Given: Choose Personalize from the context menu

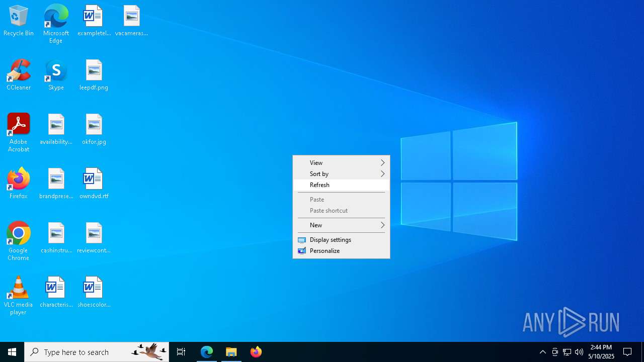Looking at the screenshot, I should click(x=341, y=250).
